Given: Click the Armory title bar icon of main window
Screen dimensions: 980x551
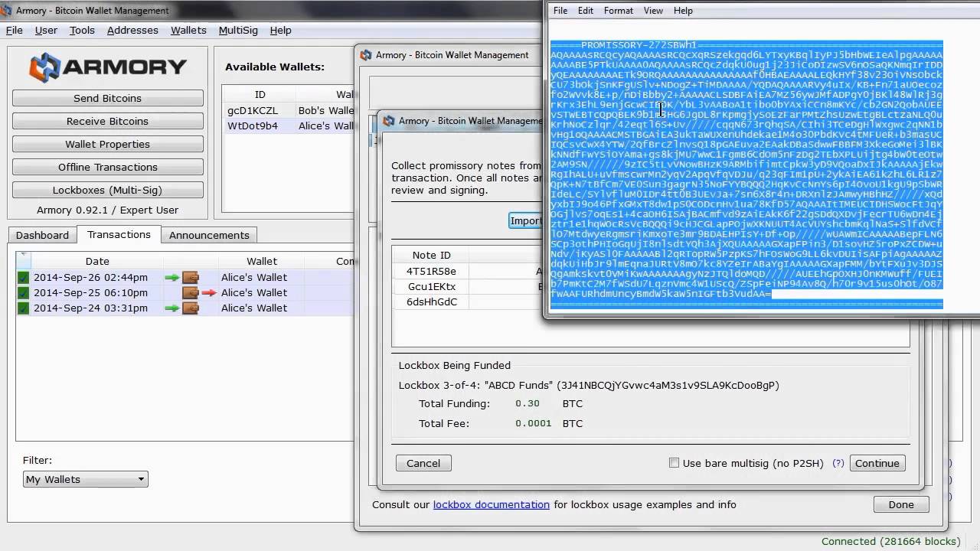Looking at the screenshot, I should pos(5,11).
